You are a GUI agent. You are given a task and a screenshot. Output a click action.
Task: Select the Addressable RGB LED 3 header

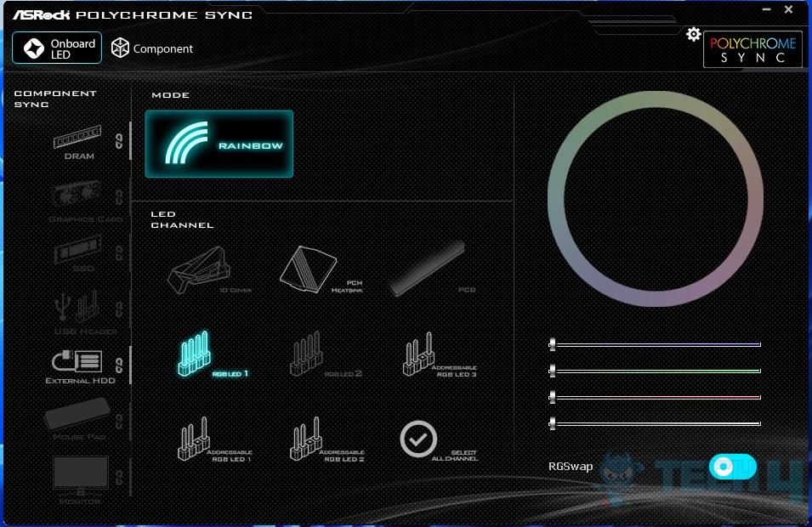(x=438, y=354)
